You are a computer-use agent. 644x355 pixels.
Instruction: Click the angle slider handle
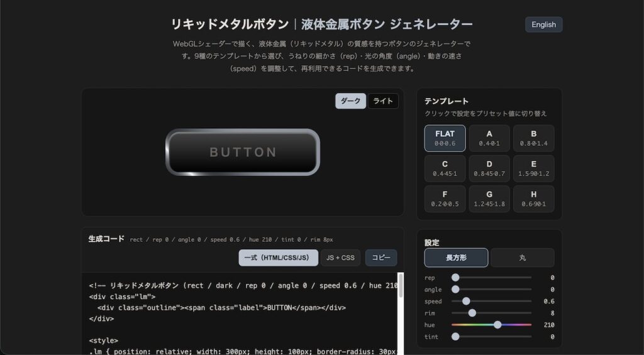tap(455, 289)
